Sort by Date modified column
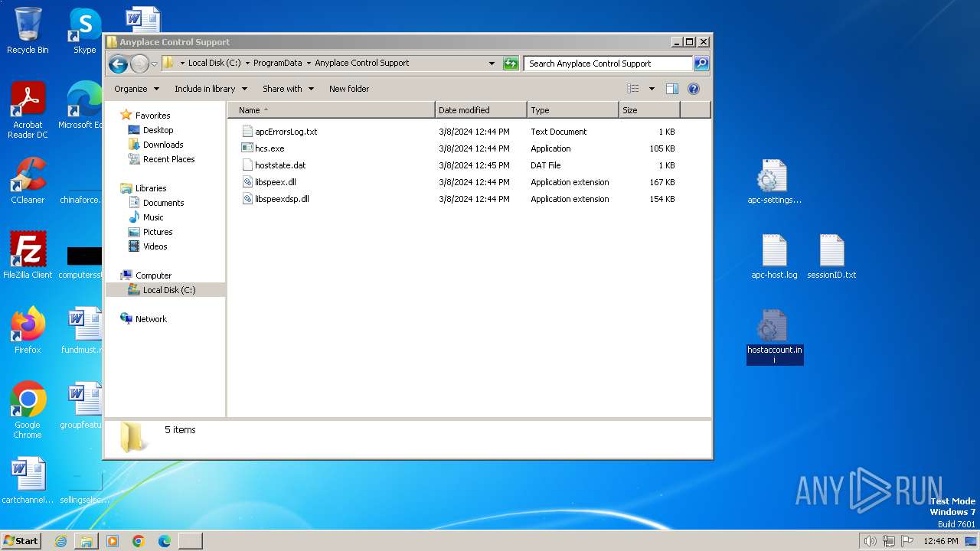The image size is (980, 551). pos(481,110)
